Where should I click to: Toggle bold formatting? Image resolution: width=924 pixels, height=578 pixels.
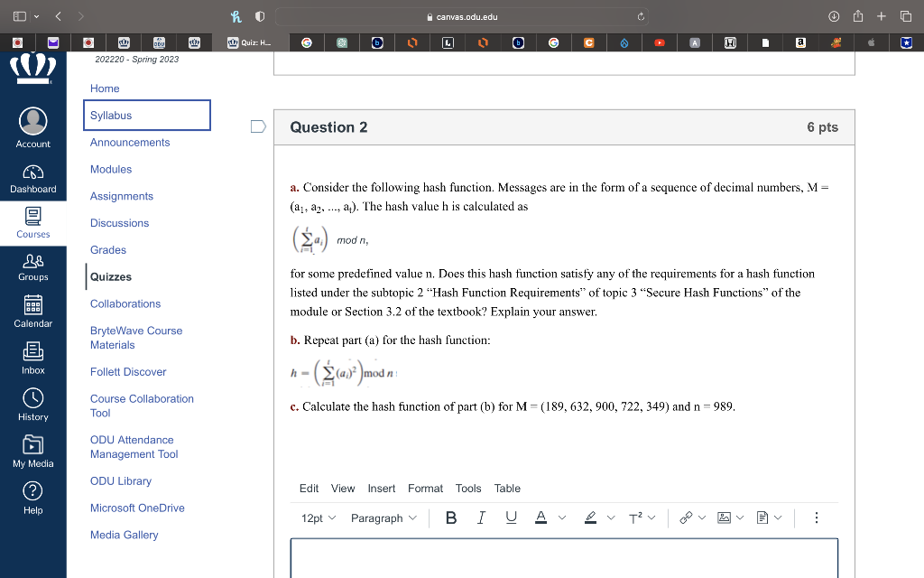[x=450, y=517]
